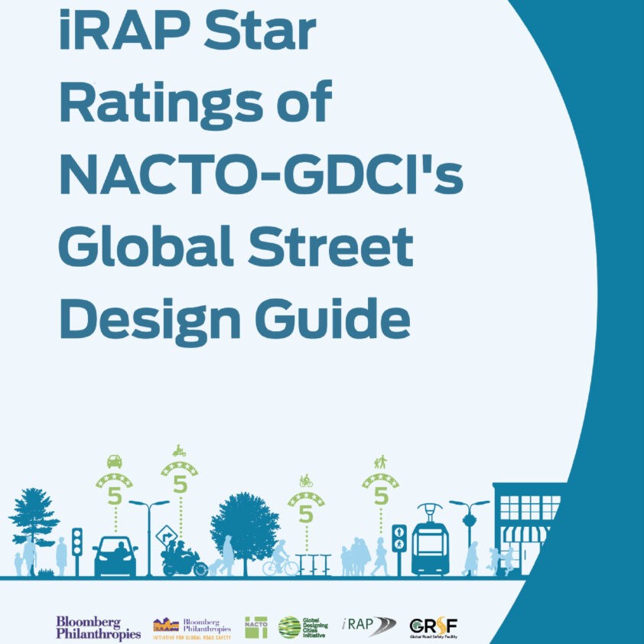Click the green NACTO logo
Screen dimensions: 644x644
tap(256, 628)
